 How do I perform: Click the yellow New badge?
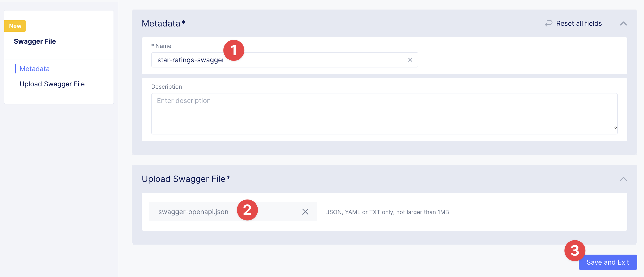tap(15, 26)
